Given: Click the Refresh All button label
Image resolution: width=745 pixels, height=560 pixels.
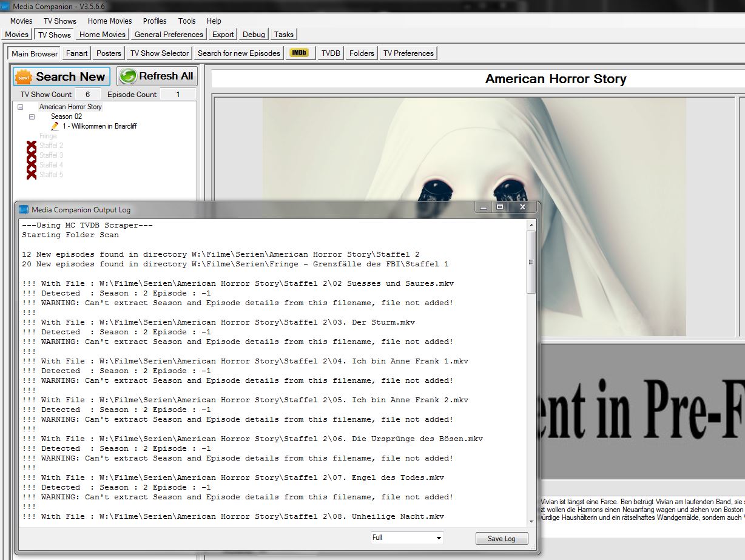Looking at the screenshot, I should (166, 76).
